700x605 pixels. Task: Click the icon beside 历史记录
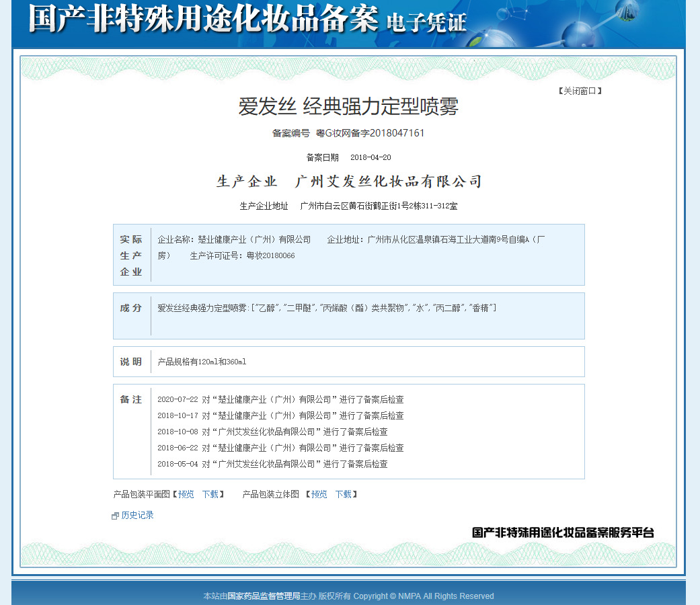click(x=115, y=516)
